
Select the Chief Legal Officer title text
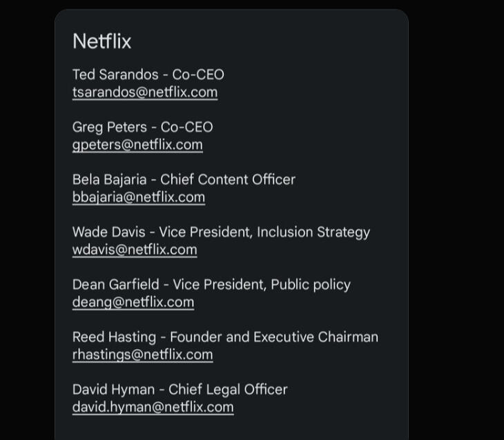click(x=228, y=390)
